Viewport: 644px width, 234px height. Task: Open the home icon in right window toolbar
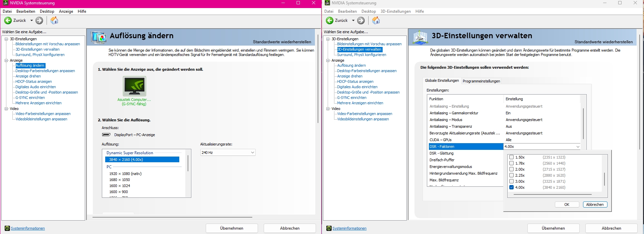376,20
